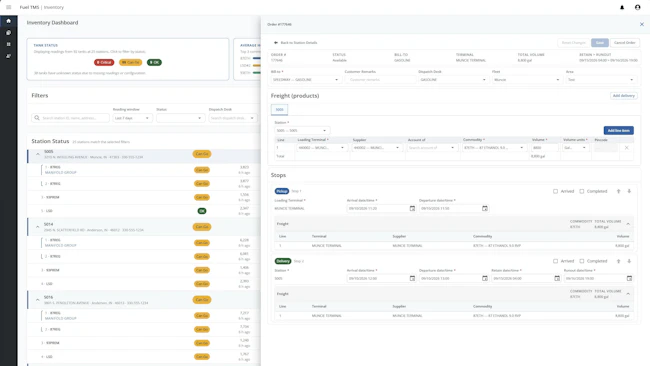
Task: Collapse the Pickup stop Freight section
Action: coord(628,224)
